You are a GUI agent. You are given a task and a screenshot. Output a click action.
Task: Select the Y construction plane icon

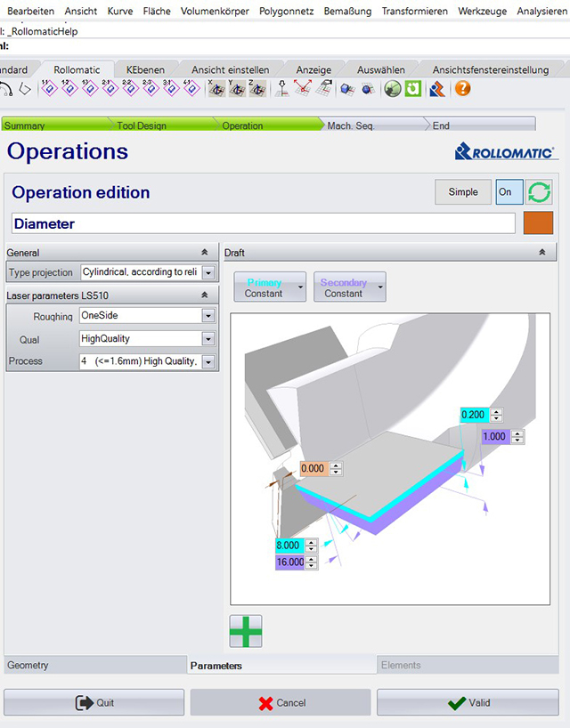[237, 88]
